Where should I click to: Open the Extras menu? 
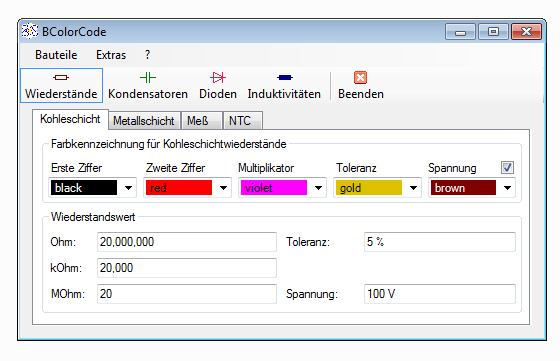111,55
